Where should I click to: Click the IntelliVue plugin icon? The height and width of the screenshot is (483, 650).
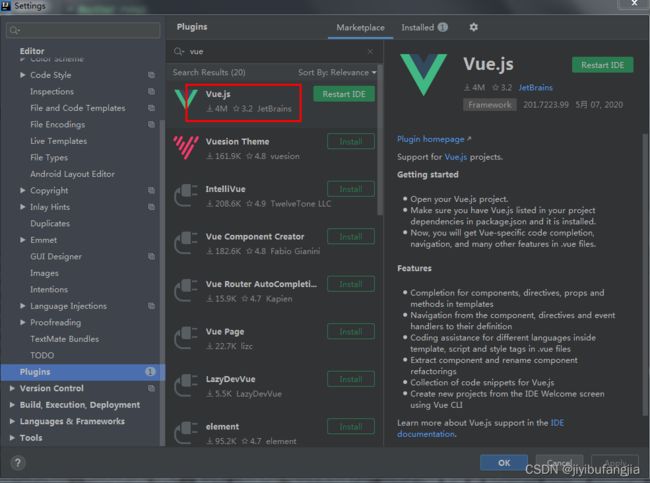coord(186,195)
